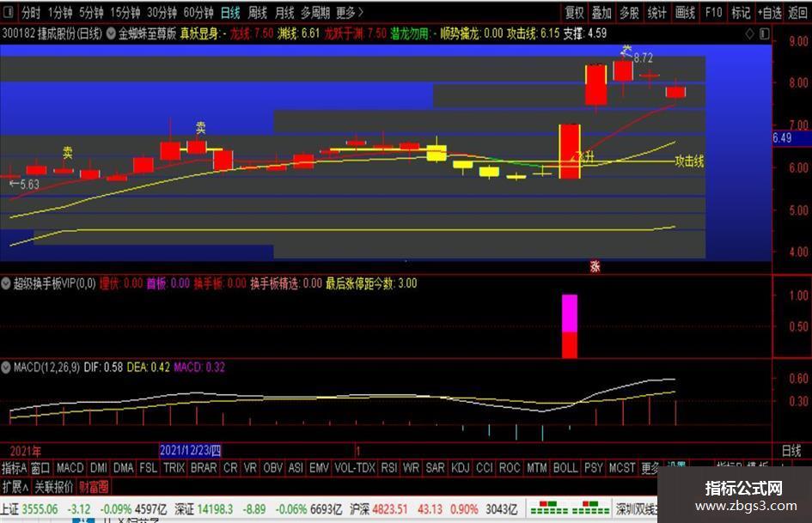This screenshot has height=523, width=812.
Task: Click the panel layout icon at top-left
Action: click(9, 12)
